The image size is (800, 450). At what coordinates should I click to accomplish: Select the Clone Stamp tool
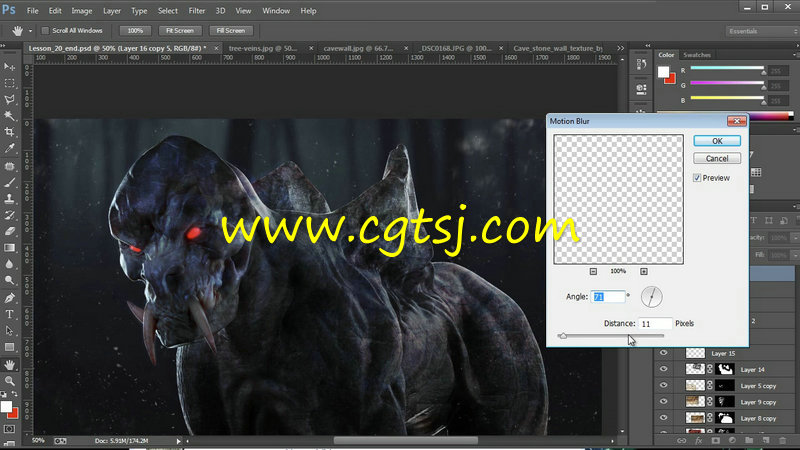pyautogui.click(x=9, y=198)
